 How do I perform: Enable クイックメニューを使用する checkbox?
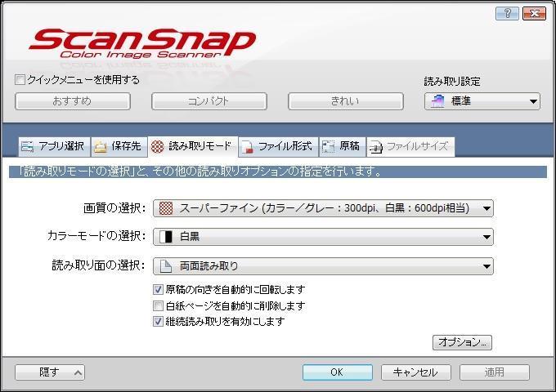click(x=20, y=80)
